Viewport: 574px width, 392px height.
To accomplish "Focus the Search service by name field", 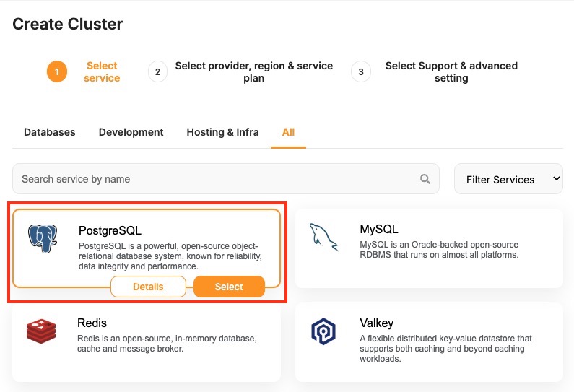I will click(217, 179).
